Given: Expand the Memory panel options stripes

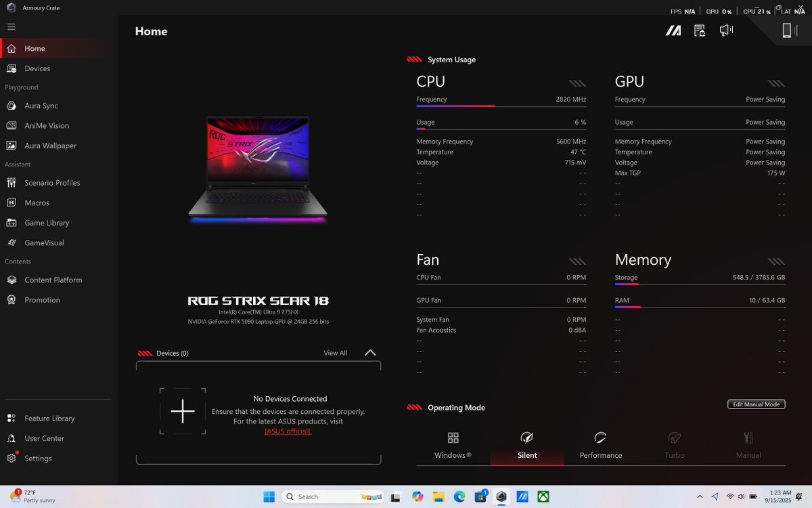Looking at the screenshot, I should pos(776,261).
